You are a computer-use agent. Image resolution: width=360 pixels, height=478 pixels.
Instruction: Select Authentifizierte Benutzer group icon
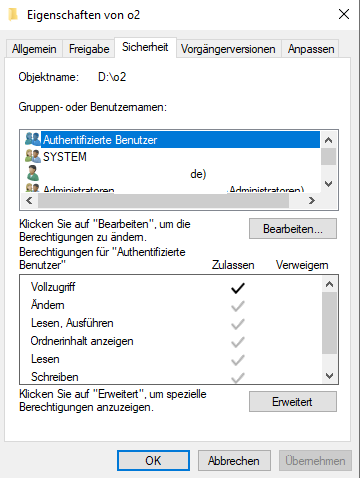pos(33,139)
